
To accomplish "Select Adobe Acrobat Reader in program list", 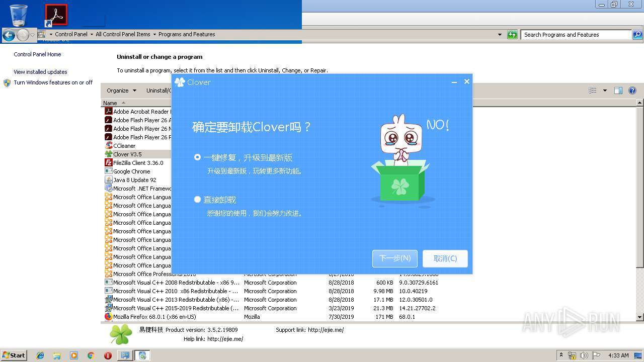I will [x=137, y=112].
